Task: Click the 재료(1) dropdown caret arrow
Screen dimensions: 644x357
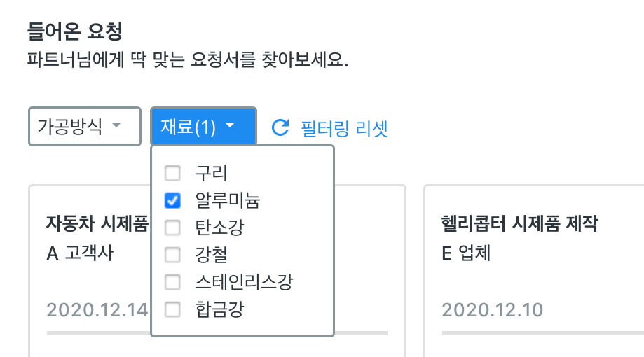Action: click(230, 127)
